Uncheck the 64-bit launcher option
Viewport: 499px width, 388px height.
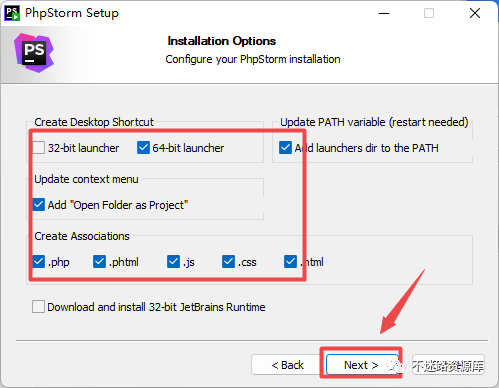coord(143,148)
